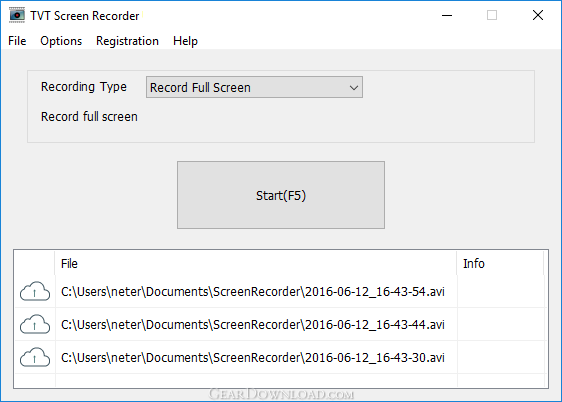Open the File menu
Screen dimensions: 562x402
pyautogui.click(x=17, y=41)
